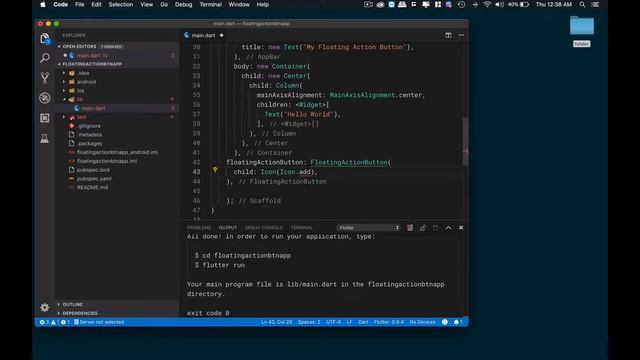Screen dimensions: 640x360
Task: Open the pubspec.yaml file
Action: tap(94, 179)
